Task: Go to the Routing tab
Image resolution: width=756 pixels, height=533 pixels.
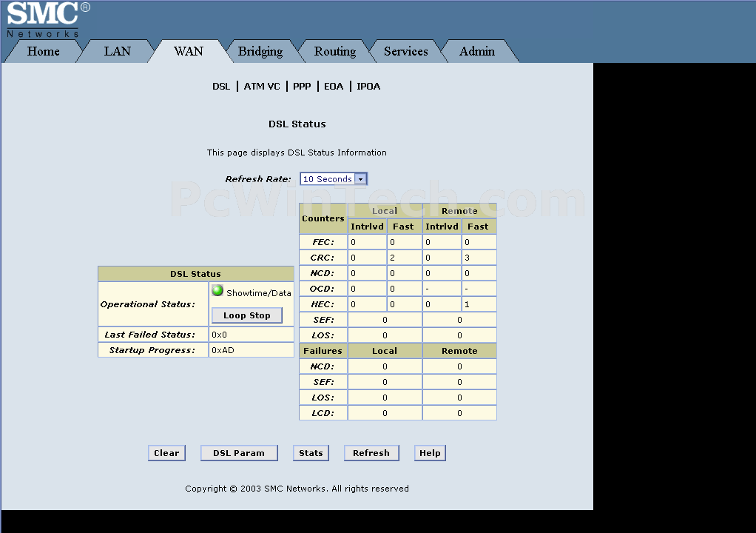Action: click(x=335, y=51)
